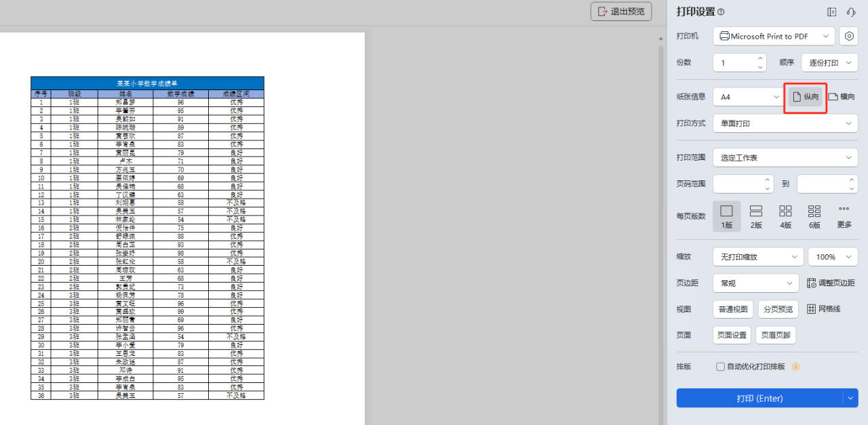Toggle 网格线 gridlines option
The image size is (868, 425).
click(x=823, y=309)
